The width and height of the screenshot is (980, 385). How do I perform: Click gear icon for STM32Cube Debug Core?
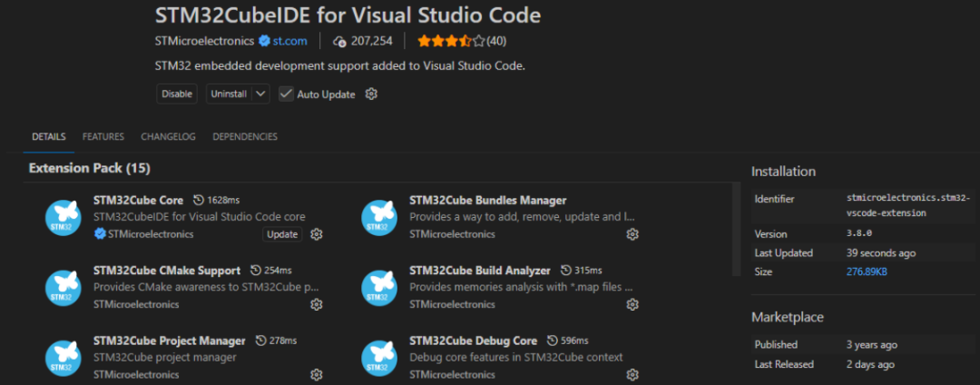632,375
